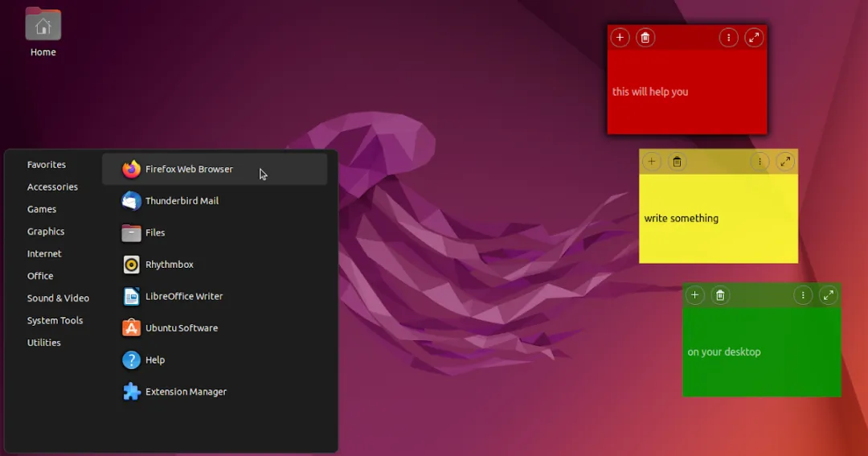The height and width of the screenshot is (456, 868).
Task: Select the Games category
Action: [42, 209]
